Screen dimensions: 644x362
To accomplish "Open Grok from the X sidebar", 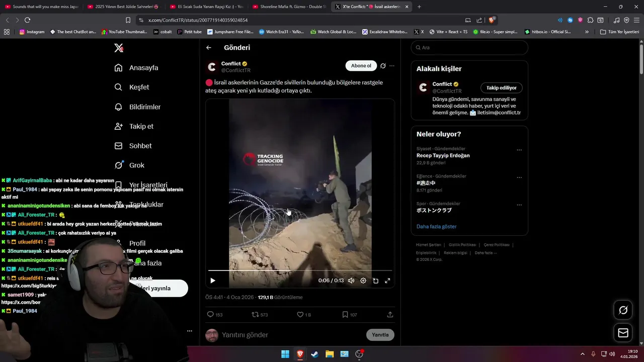I will (x=129, y=165).
